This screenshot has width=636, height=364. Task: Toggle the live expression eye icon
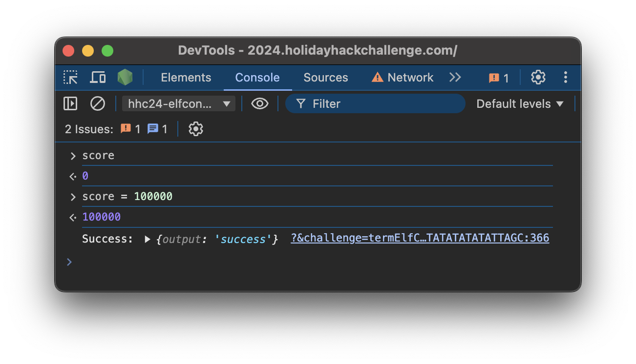[x=259, y=104]
